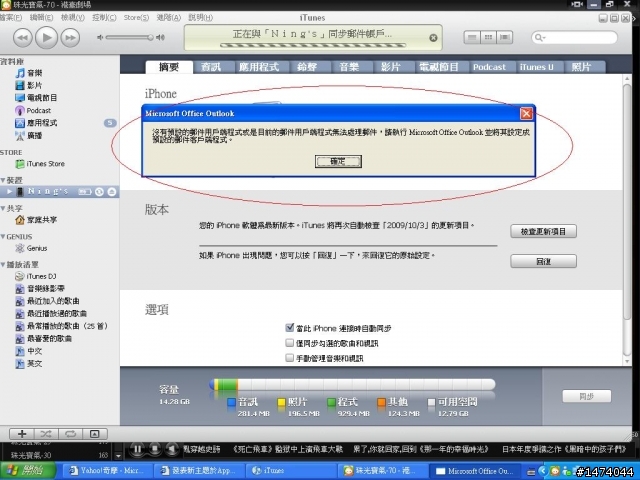Collapse the 共享 section
Screen dimensions: 640x480
pos(3,209)
